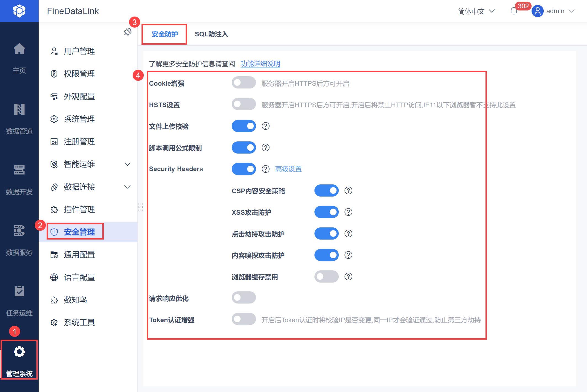Turn off the CSP内容安全策略 switch
This screenshot has width=587, height=392.
[x=326, y=191]
